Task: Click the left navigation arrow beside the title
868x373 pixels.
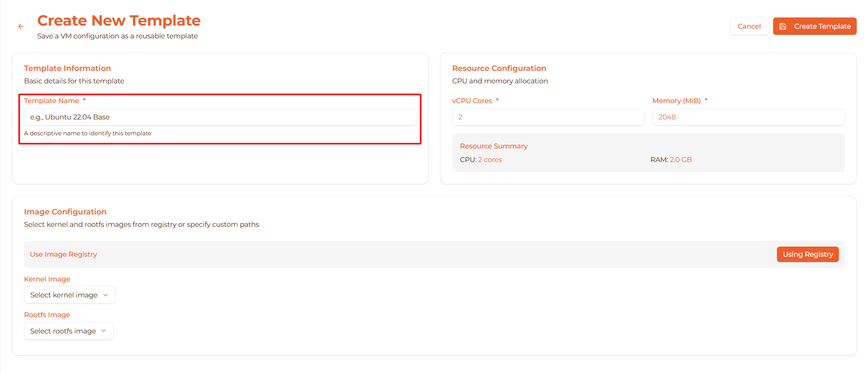Action: pos(21,26)
